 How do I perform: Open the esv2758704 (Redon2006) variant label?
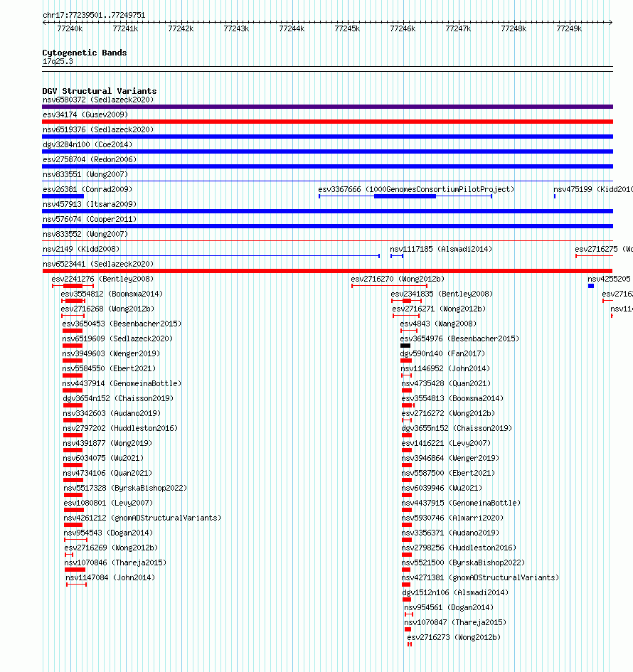pyautogui.click(x=90, y=159)
